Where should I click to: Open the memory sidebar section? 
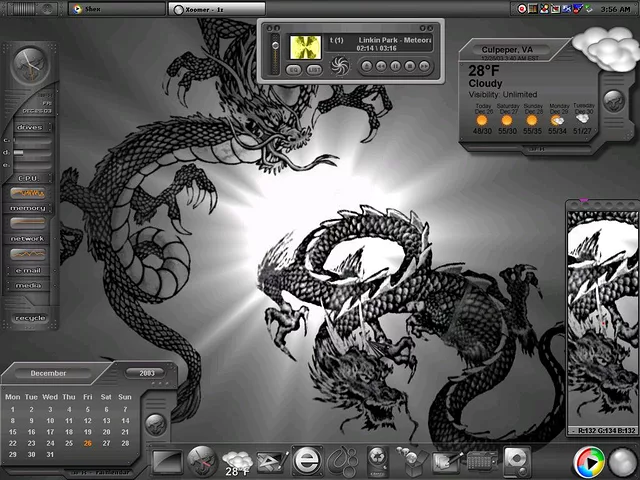click(x=28, y=208)
